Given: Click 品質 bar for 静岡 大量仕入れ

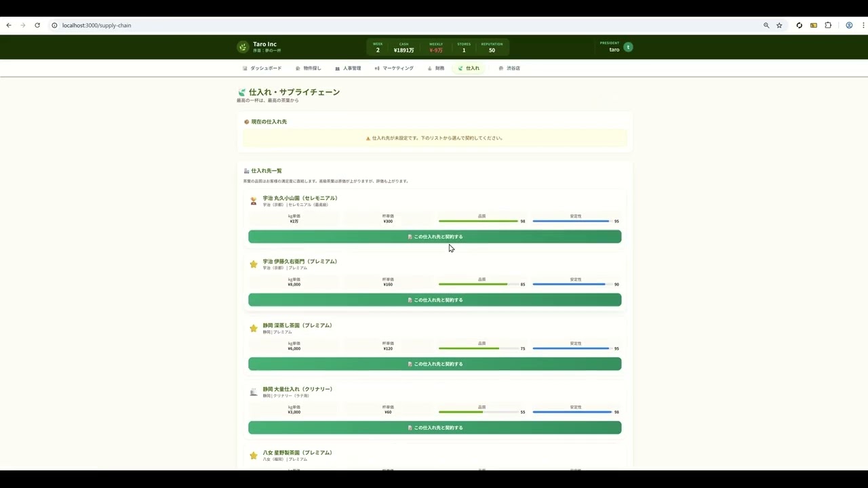Looking at the screenshot, I should click(x=479, y=411).
